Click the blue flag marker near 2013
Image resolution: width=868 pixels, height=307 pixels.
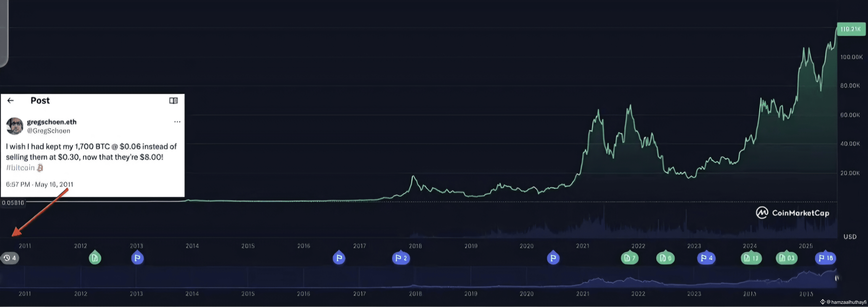(x=137, y=258)
